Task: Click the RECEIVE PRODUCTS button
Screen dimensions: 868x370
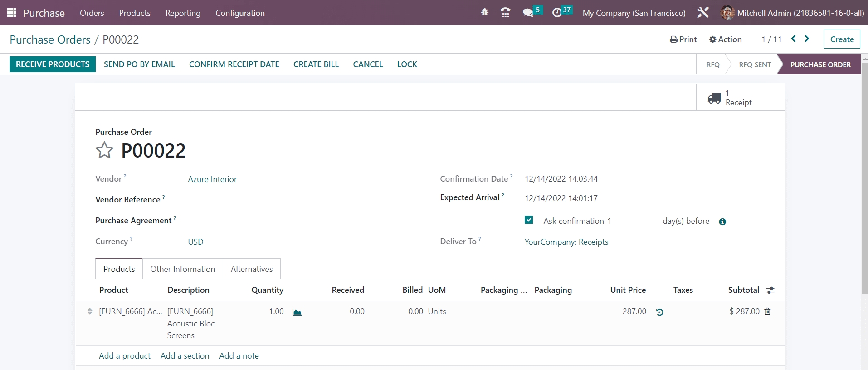Action: [x=53, y=64]
